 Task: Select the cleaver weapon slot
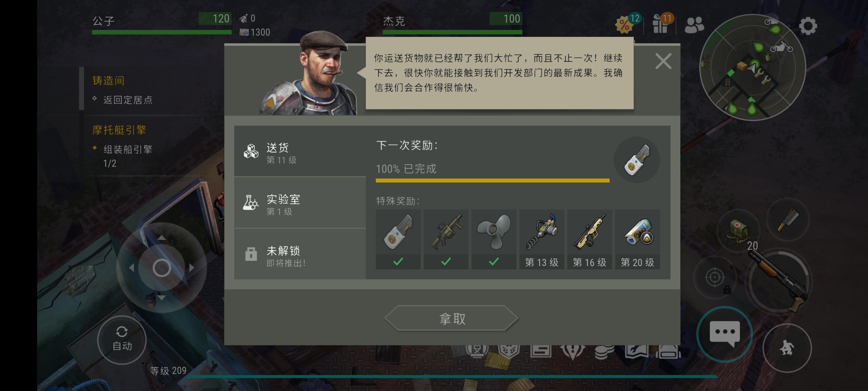[x=788, y=220]
